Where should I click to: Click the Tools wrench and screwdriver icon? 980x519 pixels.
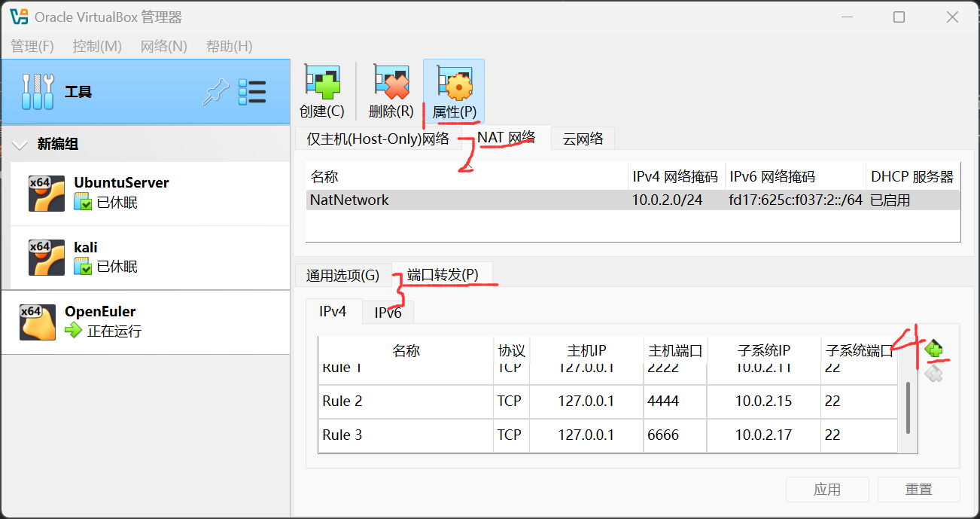pyautogui.click(x=36, y=92)
